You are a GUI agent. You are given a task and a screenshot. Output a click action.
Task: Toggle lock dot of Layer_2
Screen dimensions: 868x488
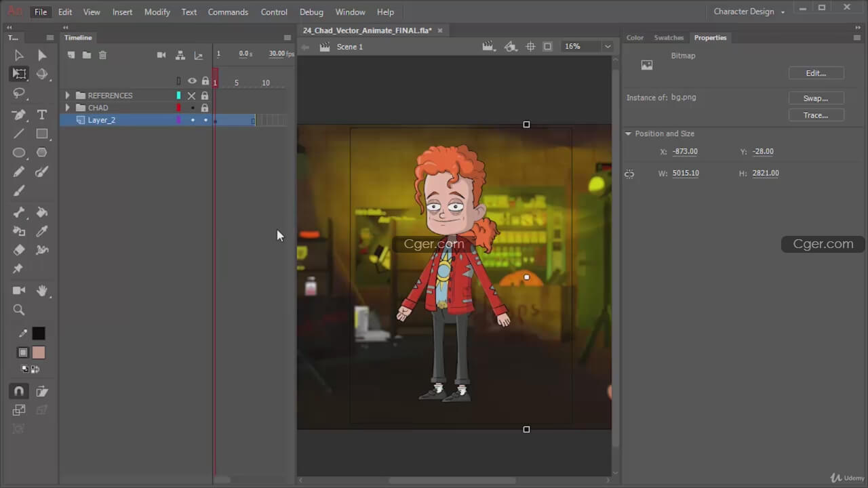(x=205, y=120)
